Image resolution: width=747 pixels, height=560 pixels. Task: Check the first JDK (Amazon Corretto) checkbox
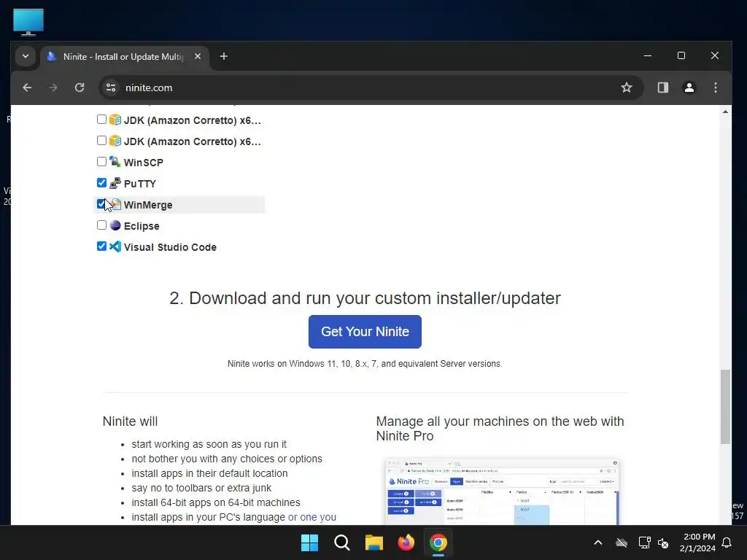coord(101,119)
